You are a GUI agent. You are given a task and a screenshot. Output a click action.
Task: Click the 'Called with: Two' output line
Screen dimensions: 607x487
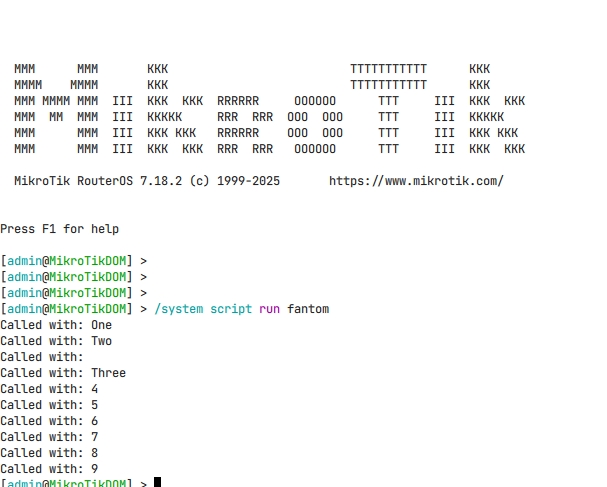pos(56,341)
